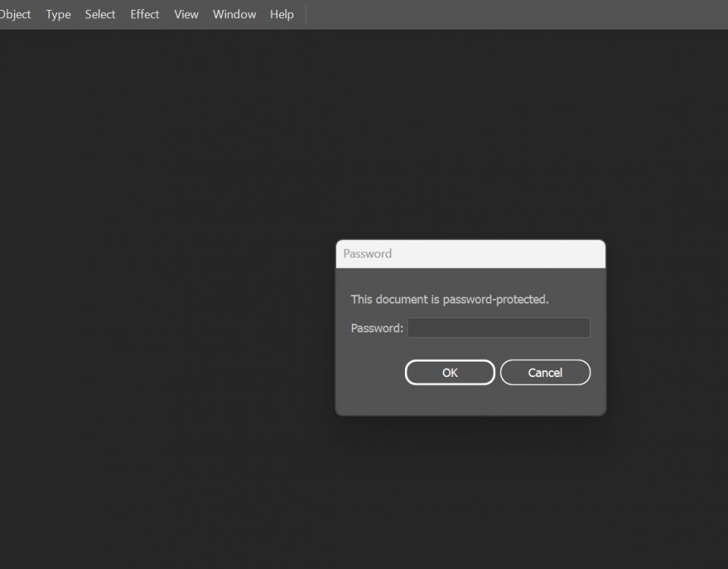Screen dimensions: 728x569
Task: Click blank dialog area left of OK button
Action: (x=370, y=373)
